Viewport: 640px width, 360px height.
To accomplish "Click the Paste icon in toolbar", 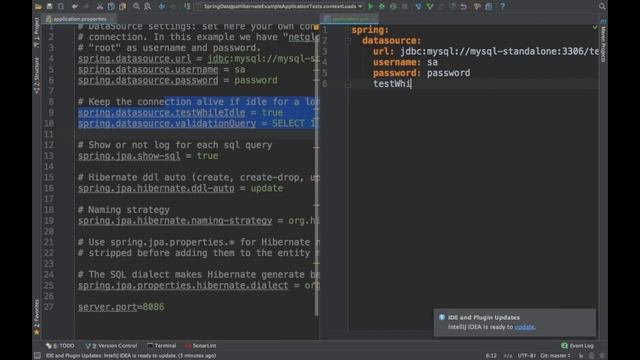I will click(x=122, y=7).
